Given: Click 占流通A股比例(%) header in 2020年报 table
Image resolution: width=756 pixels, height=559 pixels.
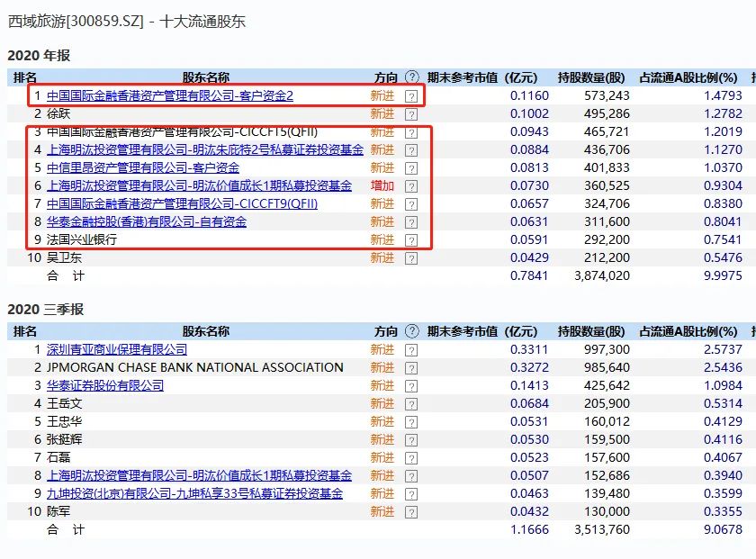Looking at the screenshot, I should [x=688, y=77].
